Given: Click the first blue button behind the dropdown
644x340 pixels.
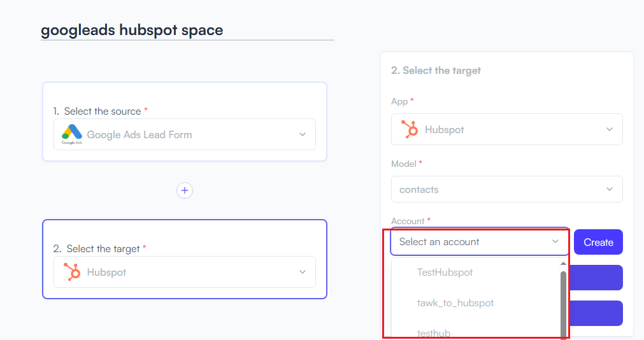Looking at the screenshot, I should point(595,278).
